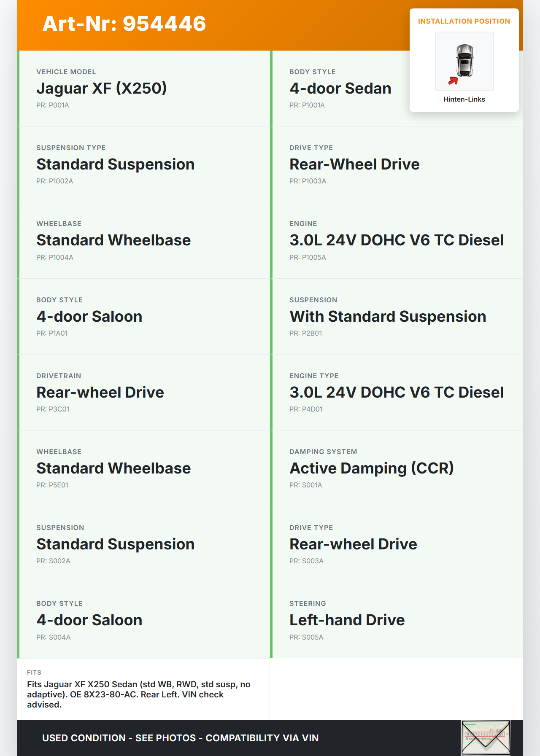Select the Fits Jaguar XF X250 description text
This screenshot has width=540, height=756.
139,694
